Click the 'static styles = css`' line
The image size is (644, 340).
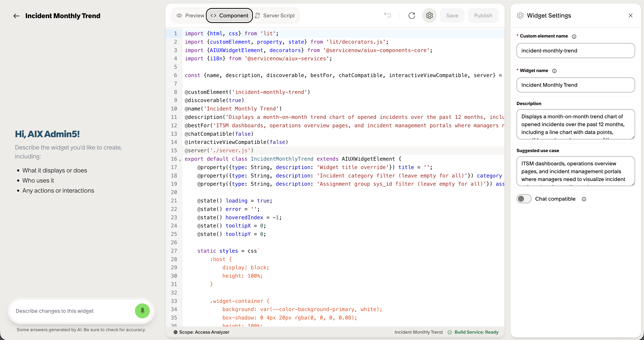coord(228,251)
